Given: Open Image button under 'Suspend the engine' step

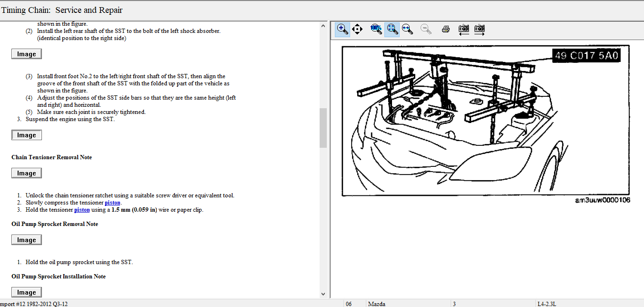Looking at the screenshot, I should [x=27, y=135].
